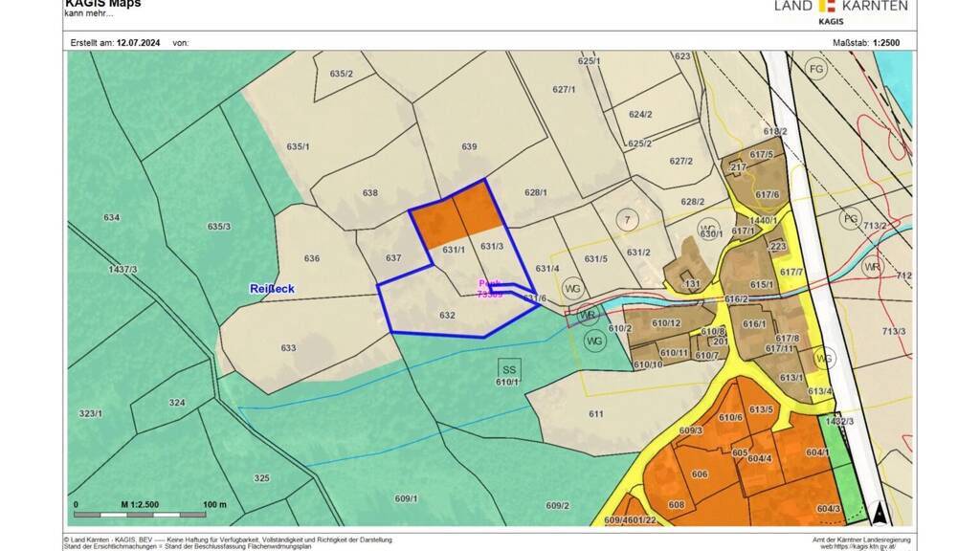
Task: Click the circled WR symbol near parcel 712
Action: coord(870,265)
